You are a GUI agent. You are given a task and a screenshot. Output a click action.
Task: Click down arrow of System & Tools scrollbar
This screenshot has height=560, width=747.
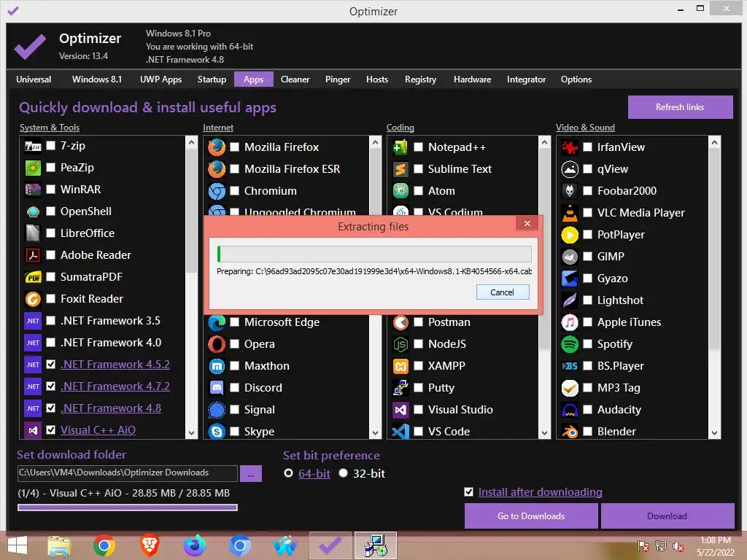[x=192, y=433]
